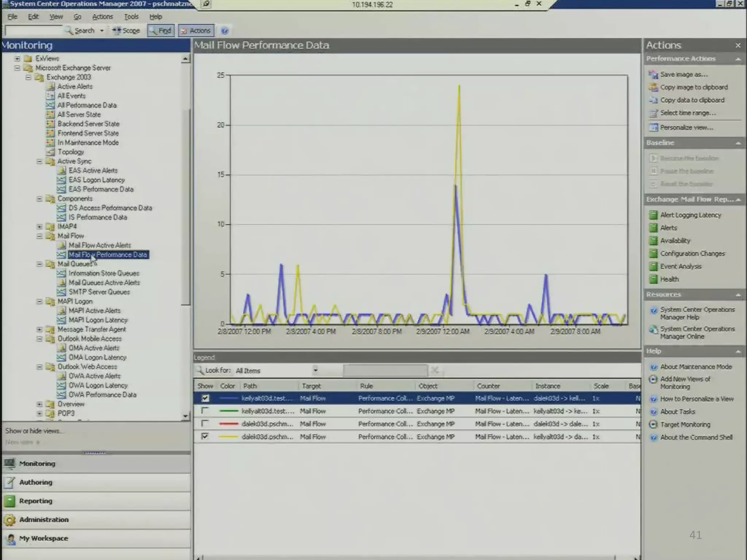Click the Show or hide views link

[x=34, y=431]
